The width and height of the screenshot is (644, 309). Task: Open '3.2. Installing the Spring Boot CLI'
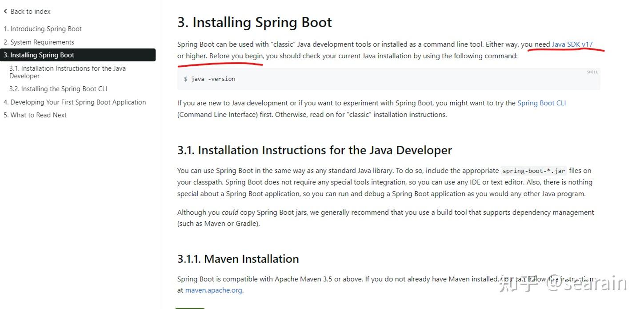coord(58,88)
